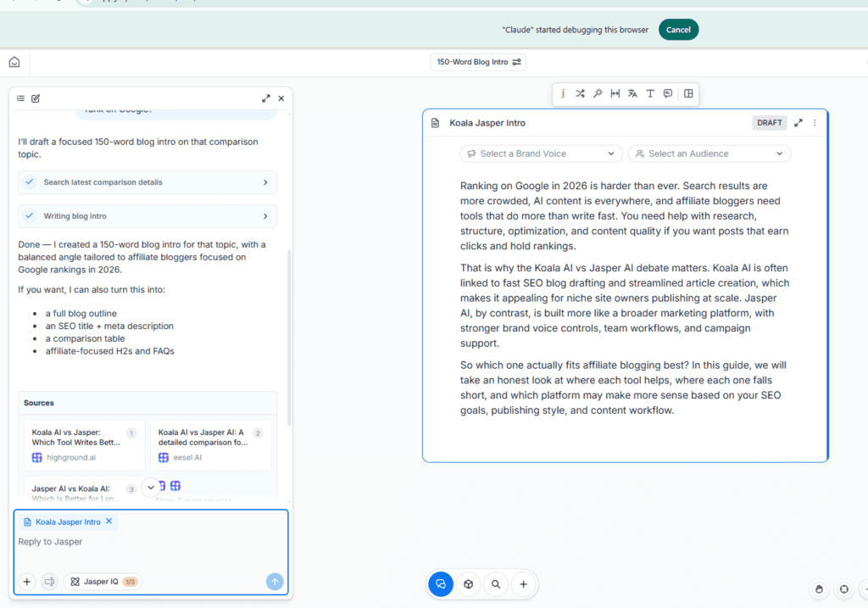
Task: Click the document page icon beside Koala Jasper Intro
Action: pos(435,123)
